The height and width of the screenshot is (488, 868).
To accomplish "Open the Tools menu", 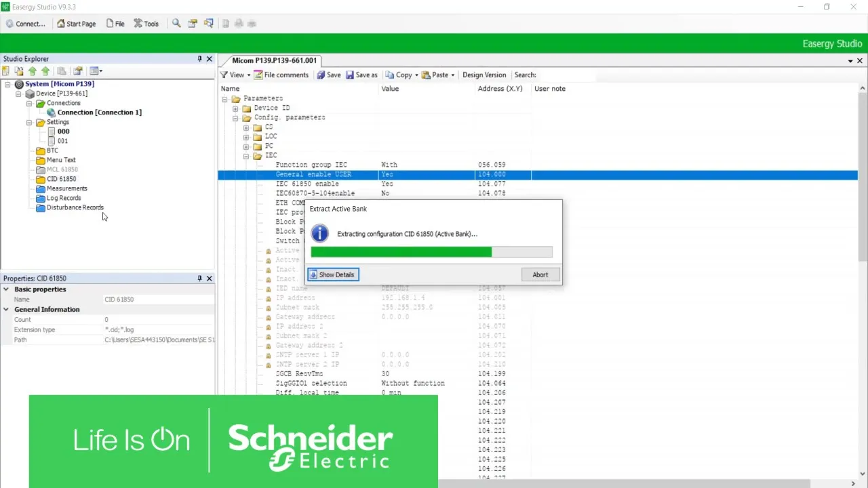I will coord(146,24).
